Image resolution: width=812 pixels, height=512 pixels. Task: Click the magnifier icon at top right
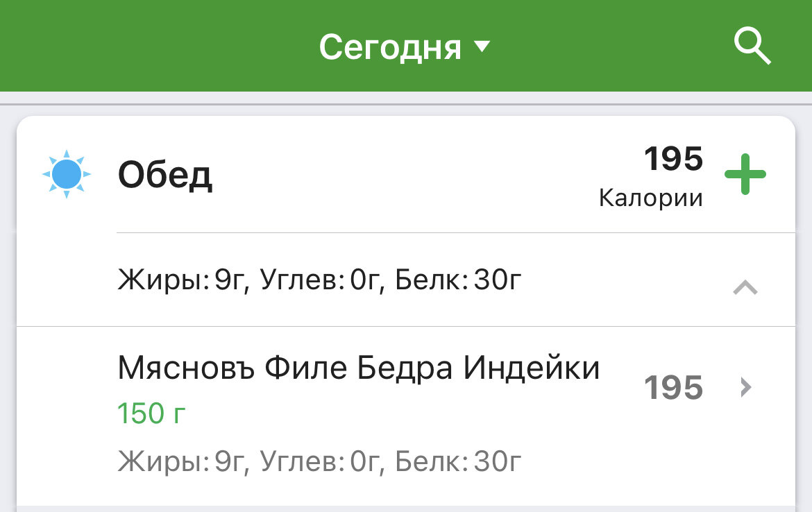(752, 46)
